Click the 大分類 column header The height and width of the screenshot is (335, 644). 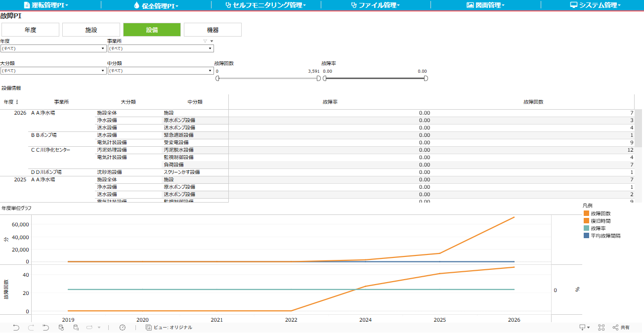tap(128, 102)
